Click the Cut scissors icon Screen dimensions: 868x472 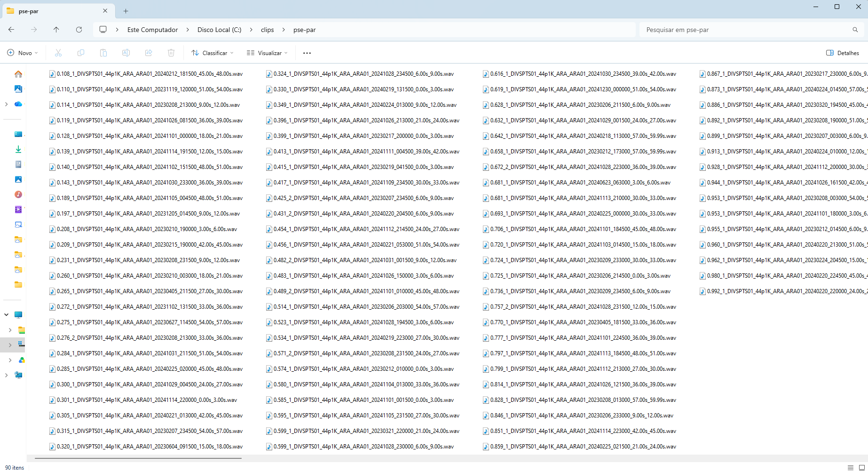(58, 53)
